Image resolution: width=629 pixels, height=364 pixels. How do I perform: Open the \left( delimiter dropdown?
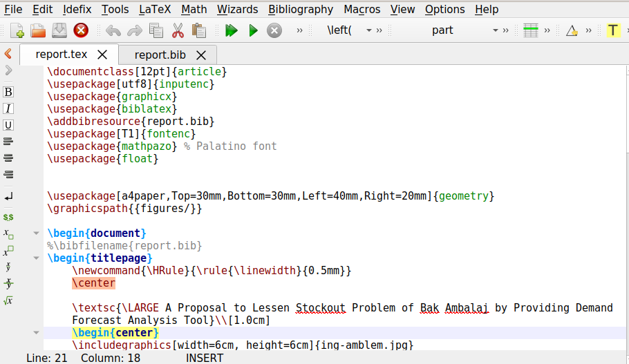(368, 30)
